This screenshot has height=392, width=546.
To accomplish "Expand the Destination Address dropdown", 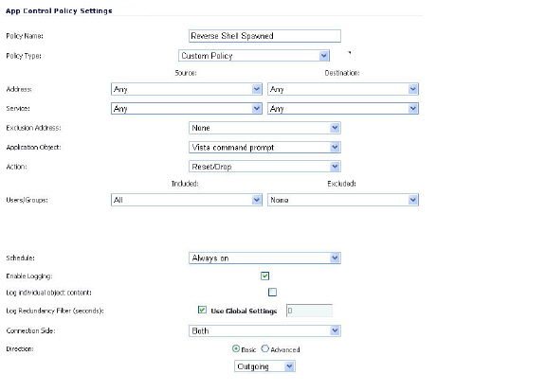I will pyautogui.click(x=343, y=89).
